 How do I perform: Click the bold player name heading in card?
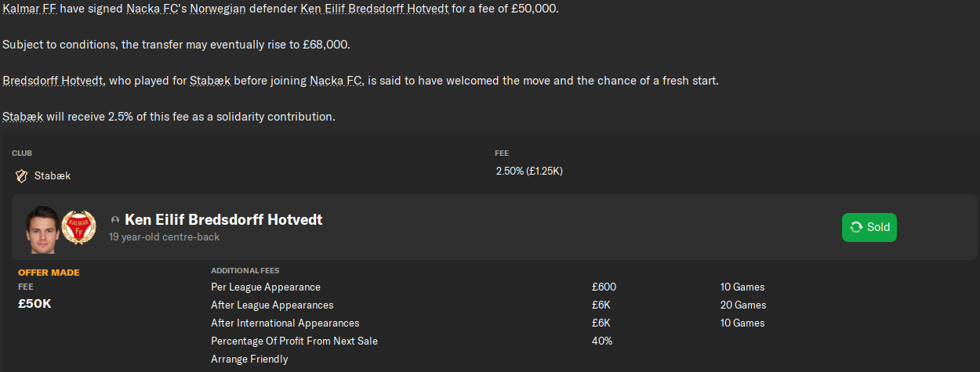[223, 220]
